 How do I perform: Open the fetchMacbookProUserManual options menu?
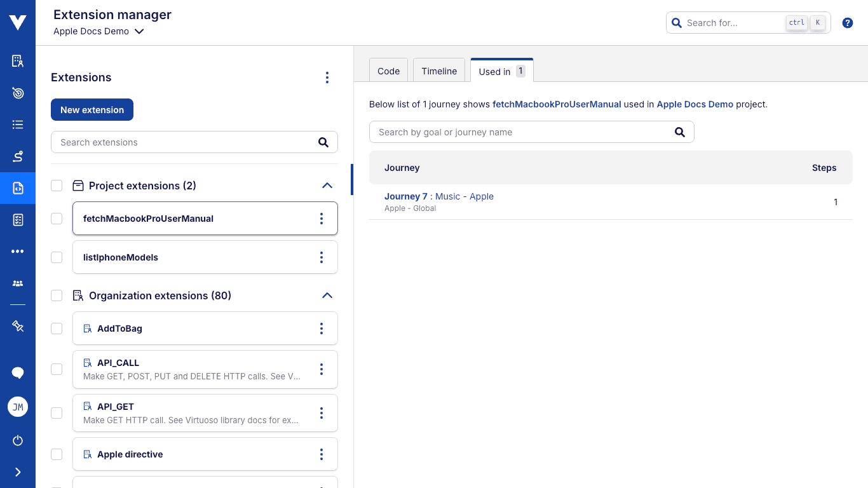click(321, 219)
